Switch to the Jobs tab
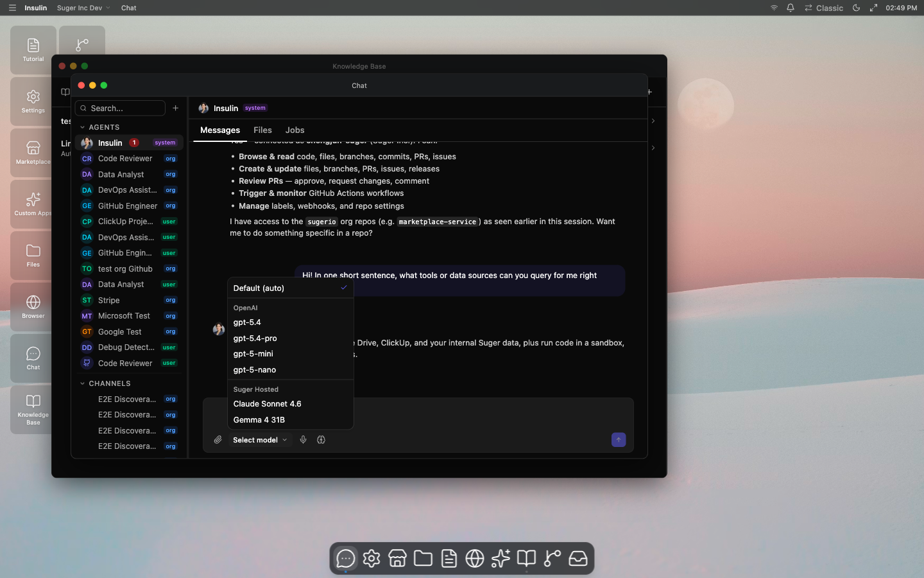Screen dimensions: 924x578 [x=295, y=130]
